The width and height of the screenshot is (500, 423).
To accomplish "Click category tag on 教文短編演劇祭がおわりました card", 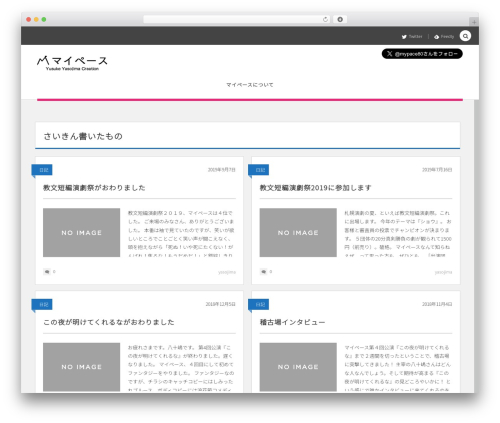I will pyautogui.click(x=42, y=170).
